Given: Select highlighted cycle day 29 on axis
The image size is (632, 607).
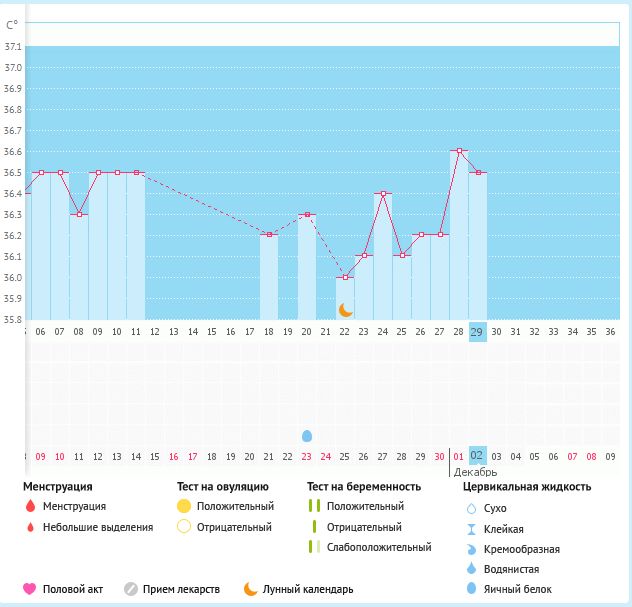Looking at the screenshot, I should click(x=478, y=331).
